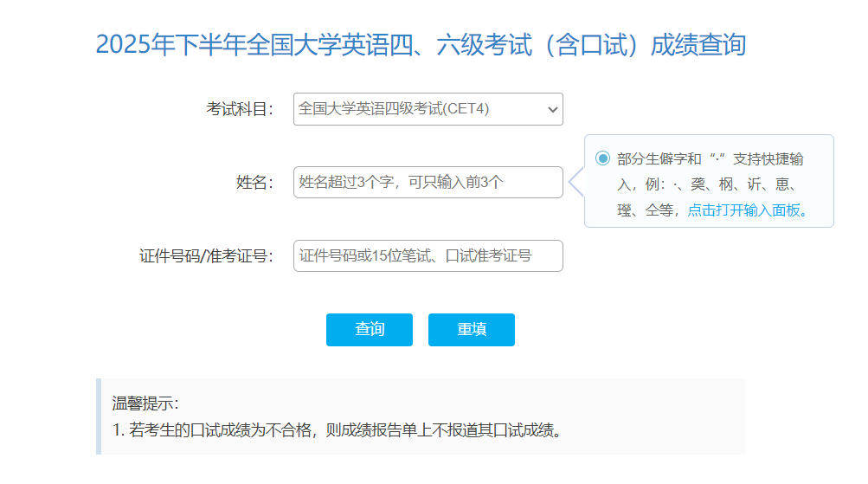
Task: Open the 点击打开输入面板 link
Action: (x=748, y=210)
